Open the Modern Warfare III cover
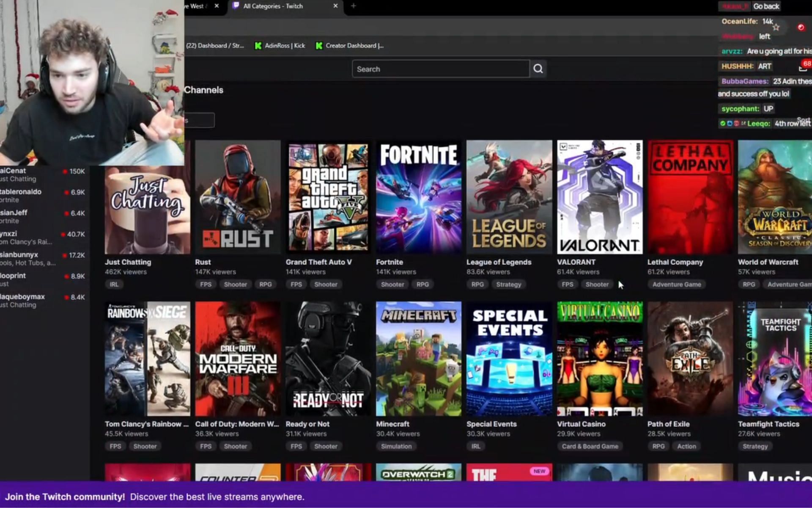Viewport: 812px width, 508px height. 238,359
